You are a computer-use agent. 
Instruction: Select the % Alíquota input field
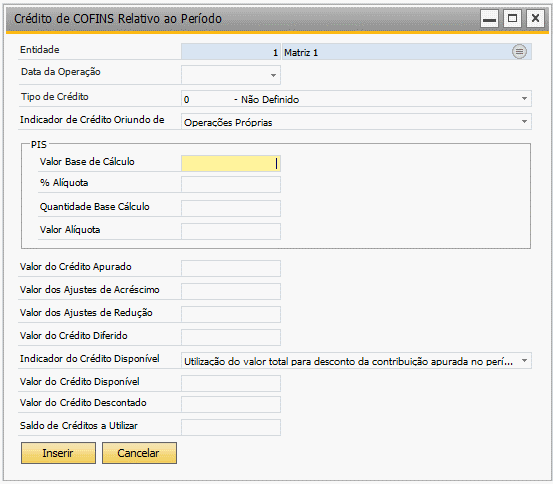pos(231,184)
